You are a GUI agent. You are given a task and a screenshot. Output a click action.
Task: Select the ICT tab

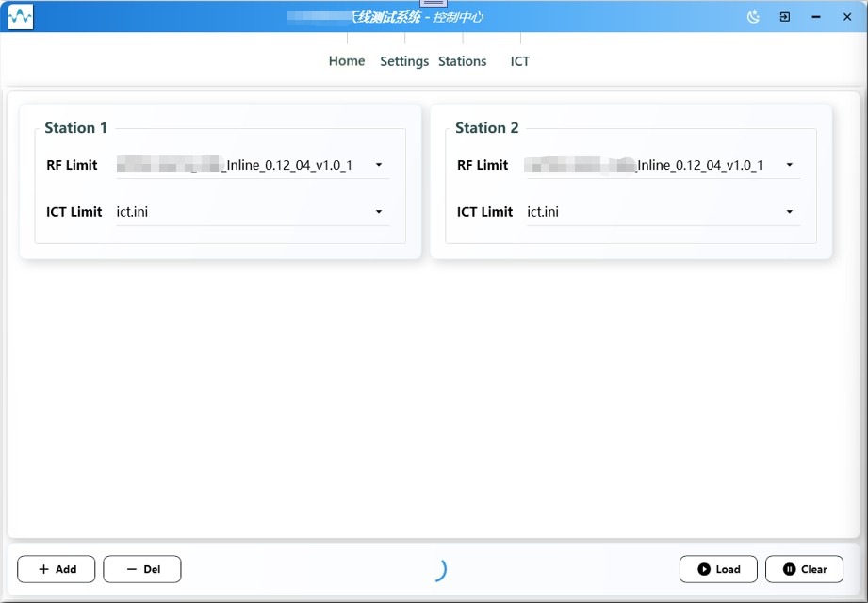pos(520,61)
